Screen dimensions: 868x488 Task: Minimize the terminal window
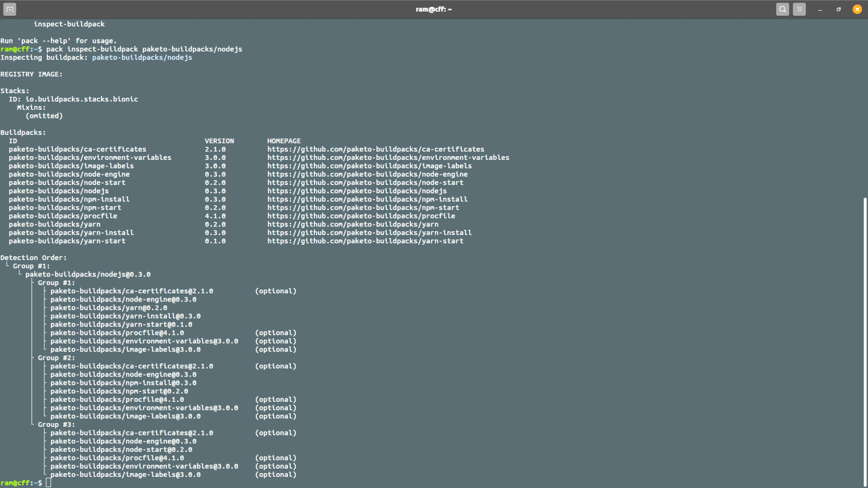[x=820, y=10]
